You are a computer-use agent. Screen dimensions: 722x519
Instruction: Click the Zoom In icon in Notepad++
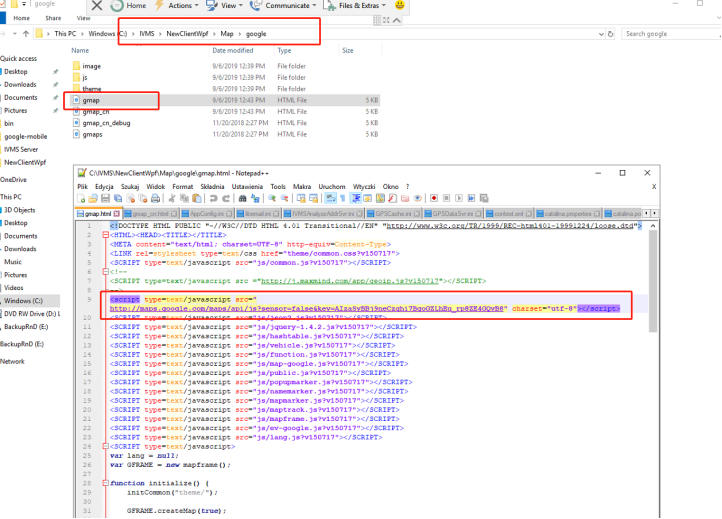coord(272,198)
